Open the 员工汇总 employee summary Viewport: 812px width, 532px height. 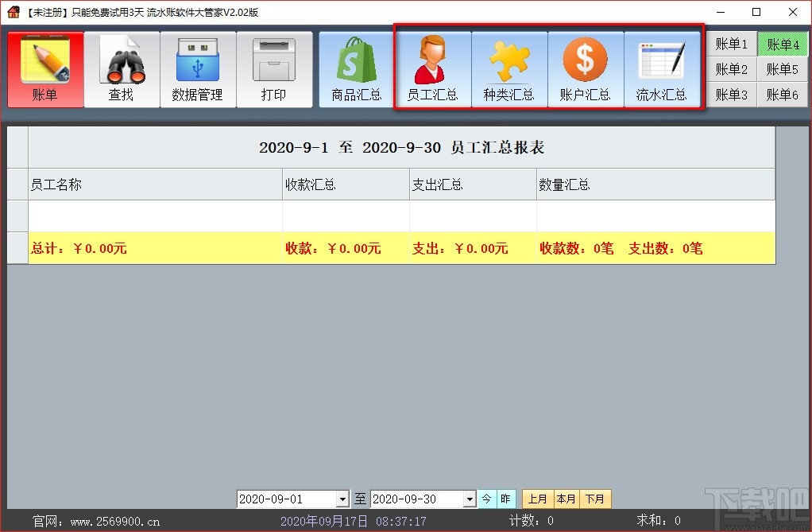coord(433,68)
